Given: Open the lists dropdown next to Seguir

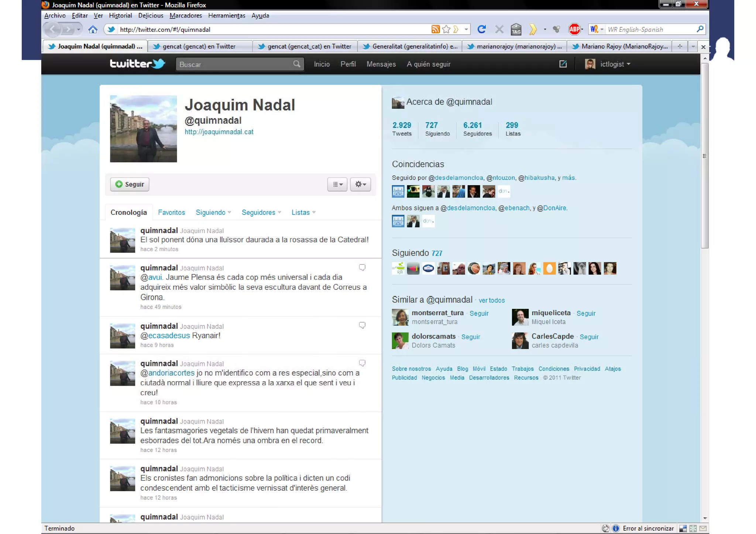Looking at the screenshot, I should (337, 184).
